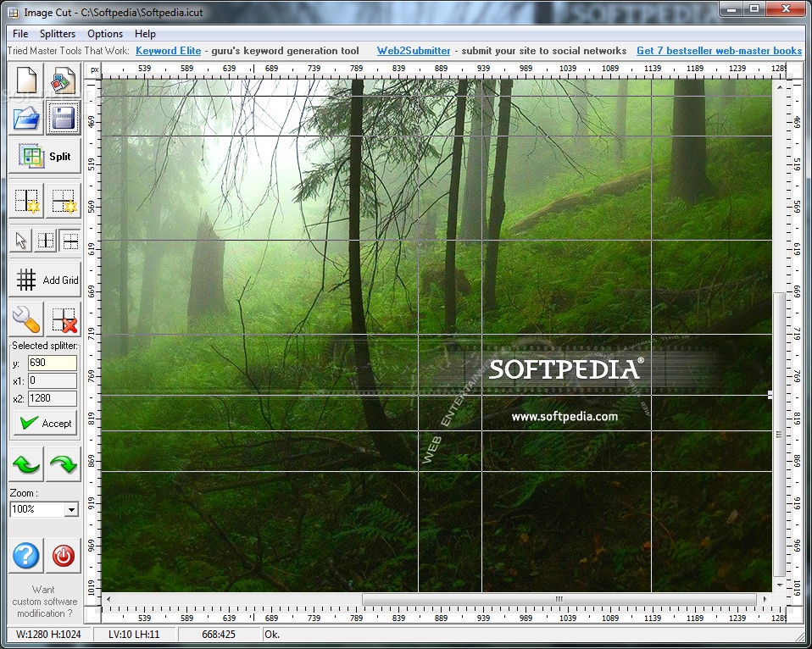Viewport: 812px width, 649px height.
Task: Click the Image Cut title bar icon
Action: pyautogui.click(x=13, y=12)
